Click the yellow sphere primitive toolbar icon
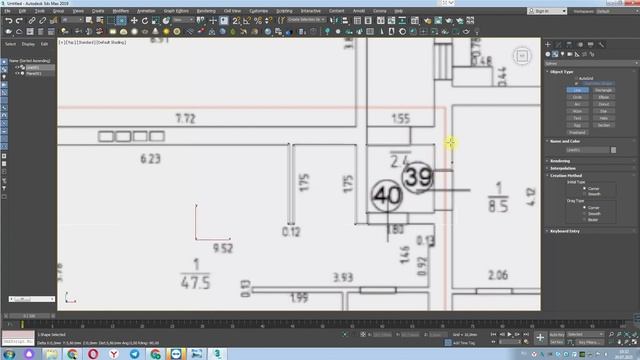Viewport: 640px width, 360px height. [166, 31]
